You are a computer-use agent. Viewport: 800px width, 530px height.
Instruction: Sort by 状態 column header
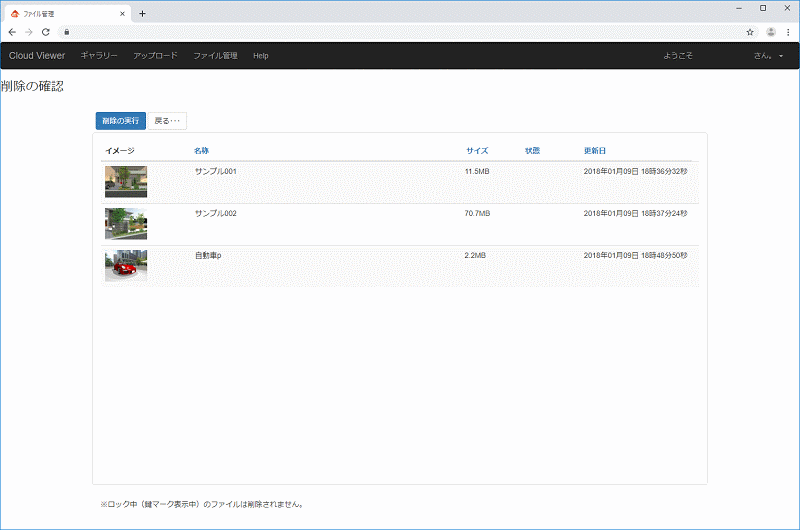tap(533, 150)
